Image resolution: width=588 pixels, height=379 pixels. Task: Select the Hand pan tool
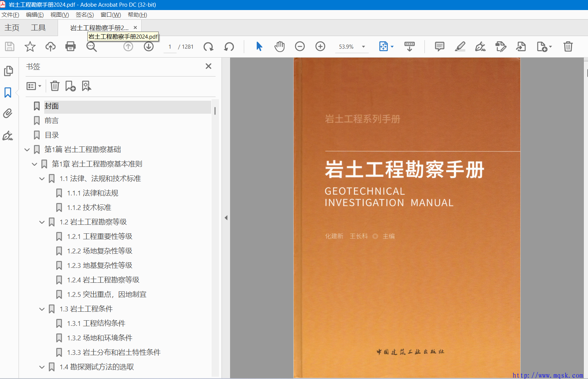[x=280, y=46]
